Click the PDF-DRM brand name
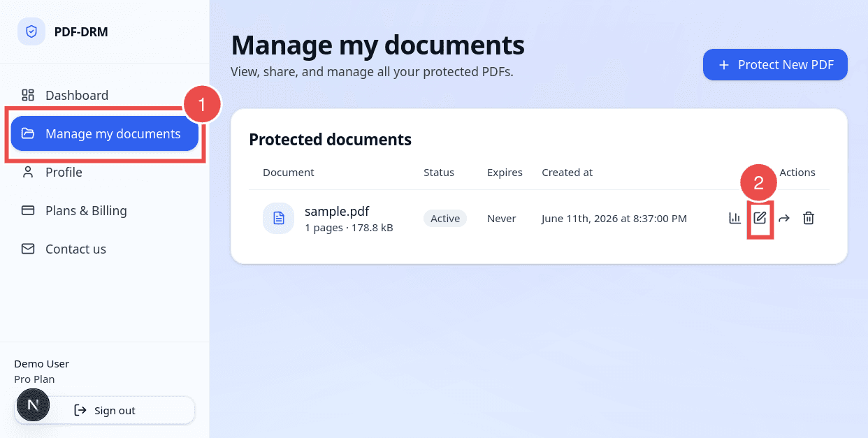 tap(81, 31)
